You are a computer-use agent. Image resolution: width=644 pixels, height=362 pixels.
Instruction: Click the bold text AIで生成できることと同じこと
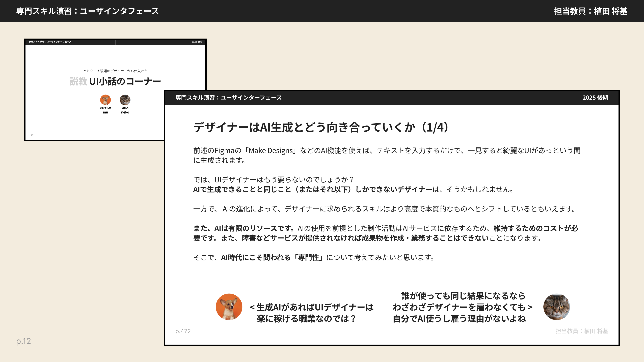pyautogui.click(x=242, y=189)
